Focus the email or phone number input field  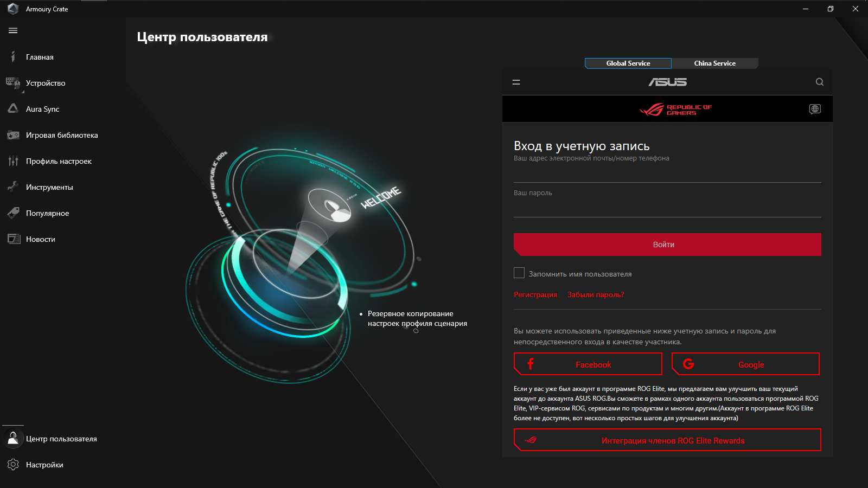[x=667, y=173]
